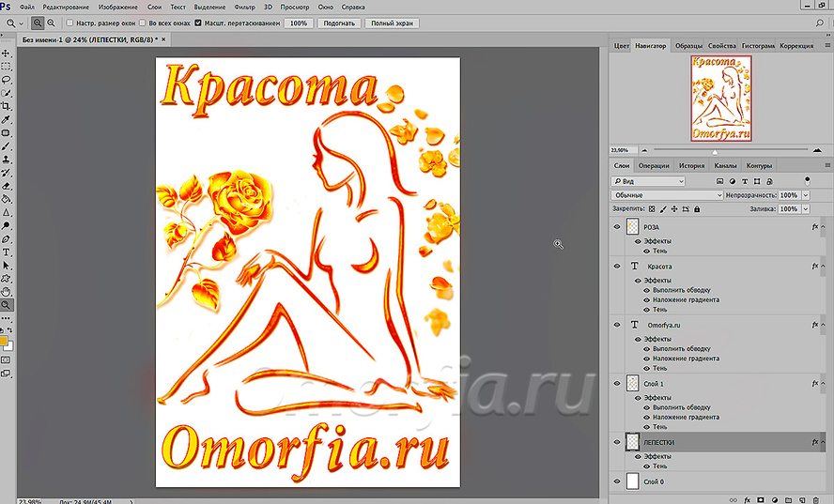
Task: Click the Navigator zoom slider handle
Action: [x=715, y=152]
